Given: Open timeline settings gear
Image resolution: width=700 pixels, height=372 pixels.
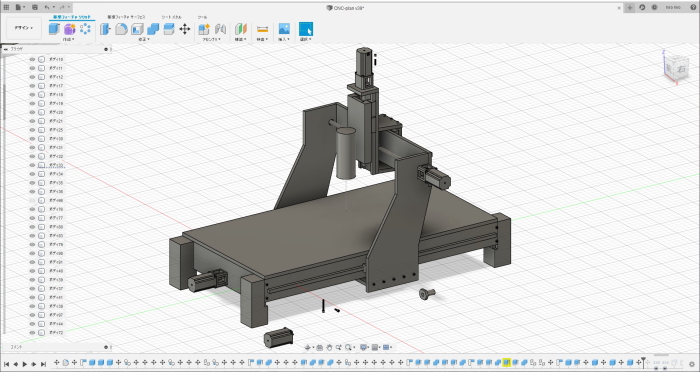Looking at the screenshot, I should (x=692, y=364).
